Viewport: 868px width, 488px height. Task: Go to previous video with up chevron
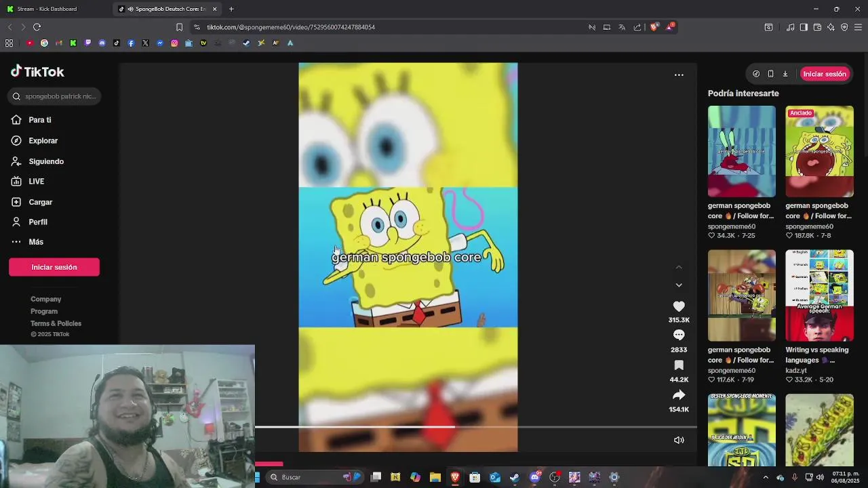679,268
